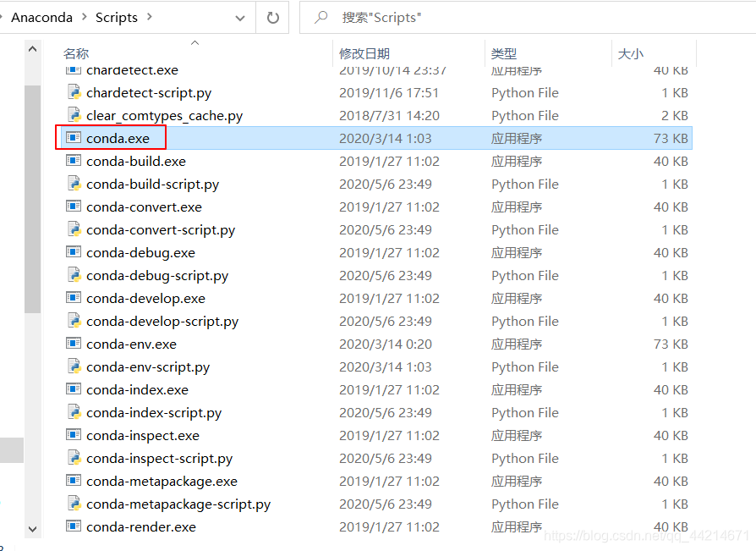Click the conda-metapackage.exe application icon

74,481
